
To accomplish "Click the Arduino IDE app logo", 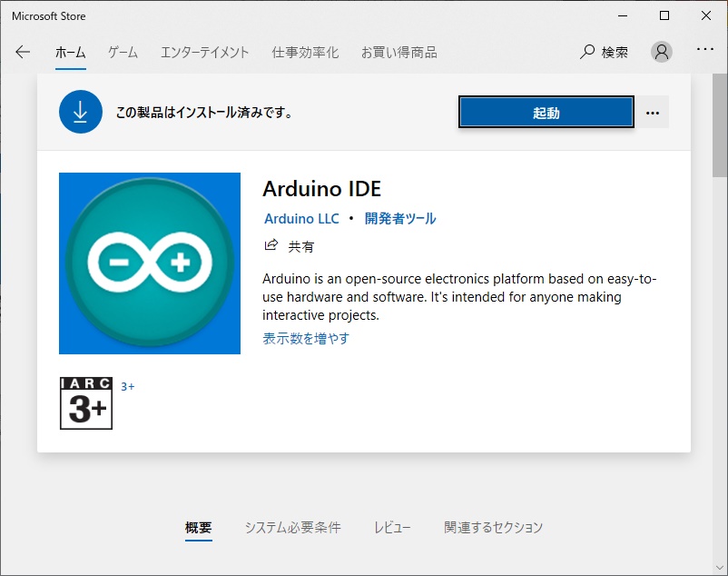I will tap(150, 263).
